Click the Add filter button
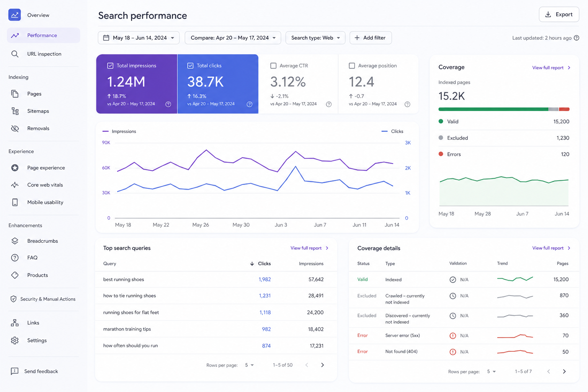 371,38
